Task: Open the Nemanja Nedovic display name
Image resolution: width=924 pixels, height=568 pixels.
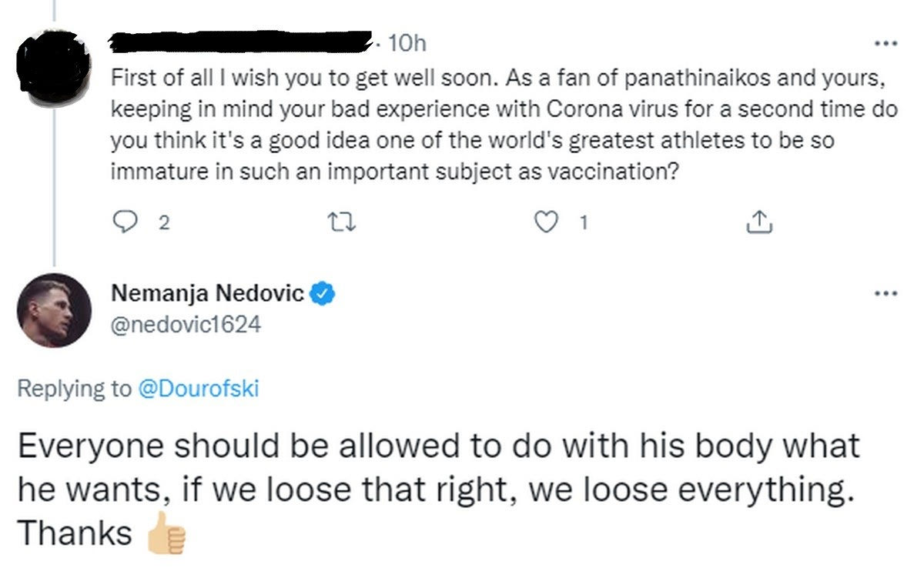Action: (x=209, y=292)
